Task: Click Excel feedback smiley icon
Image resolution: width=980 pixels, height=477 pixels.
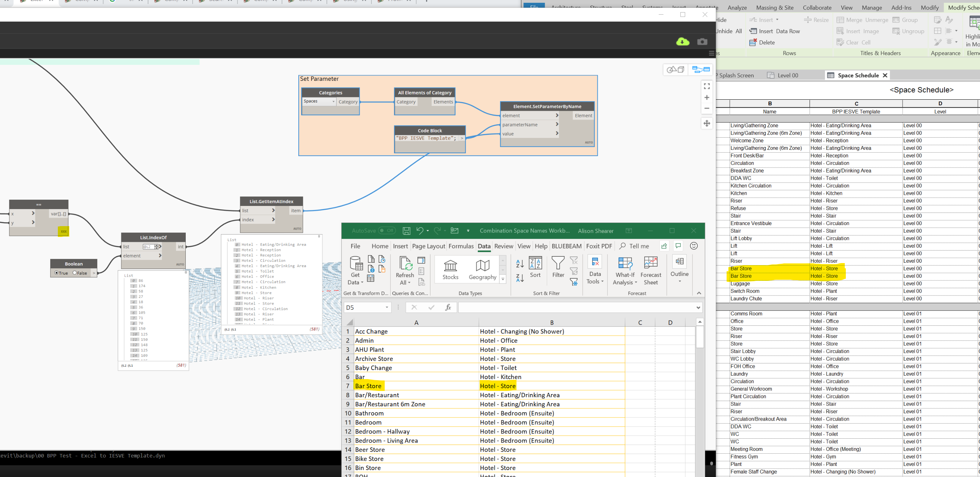Action: point(694,246)
